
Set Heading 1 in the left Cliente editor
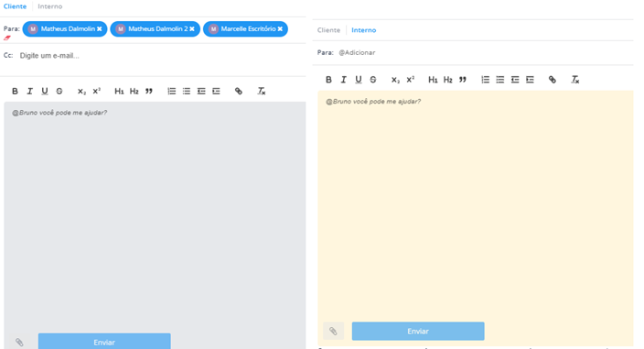(x=119, y=92)
